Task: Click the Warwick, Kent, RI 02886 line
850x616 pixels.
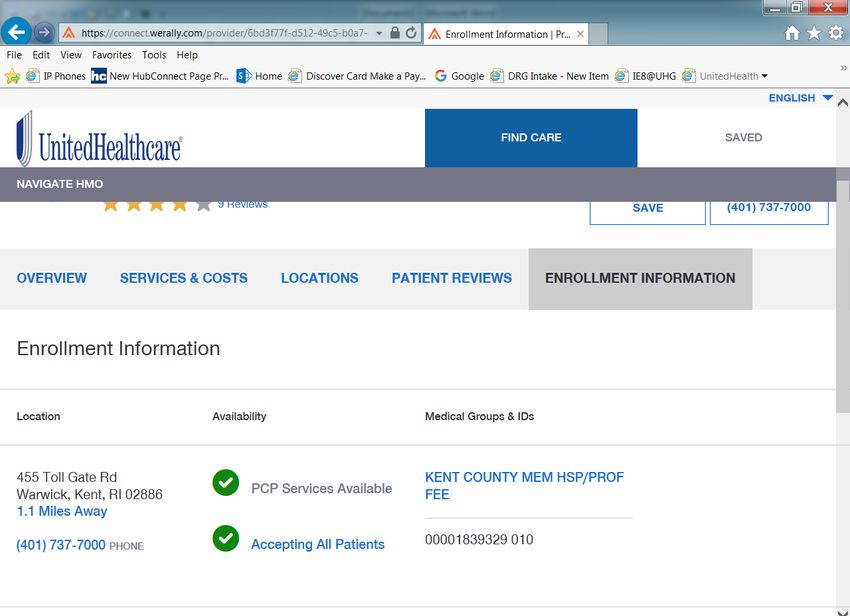Action: click(89, 495)
